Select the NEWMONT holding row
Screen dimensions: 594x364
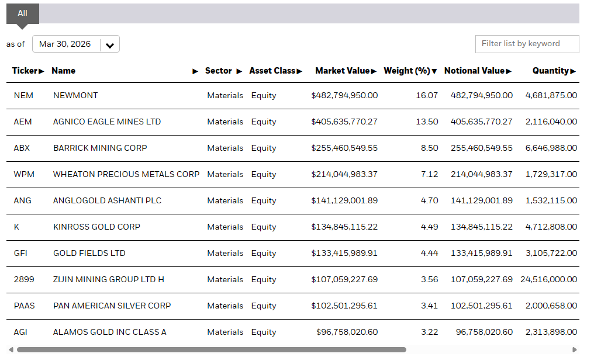[293, 95]
